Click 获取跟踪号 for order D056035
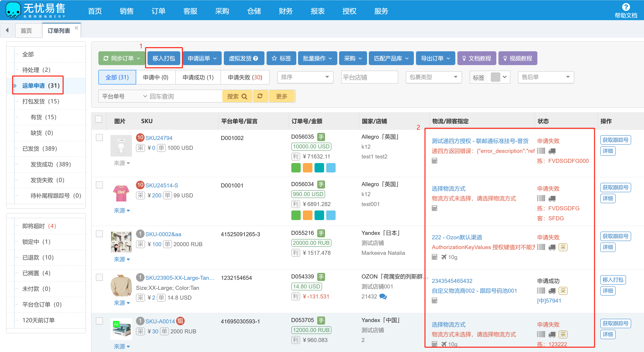644x352 pixels. 615,140
